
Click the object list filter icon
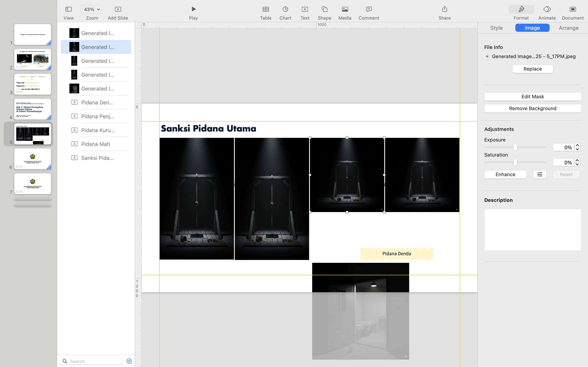pyautogui.click(x=129, y=361)
